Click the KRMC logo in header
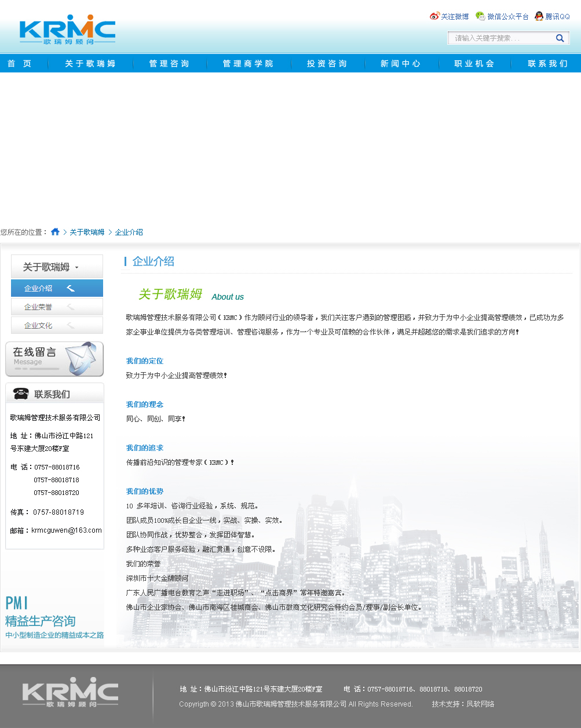 click(67, 30)
